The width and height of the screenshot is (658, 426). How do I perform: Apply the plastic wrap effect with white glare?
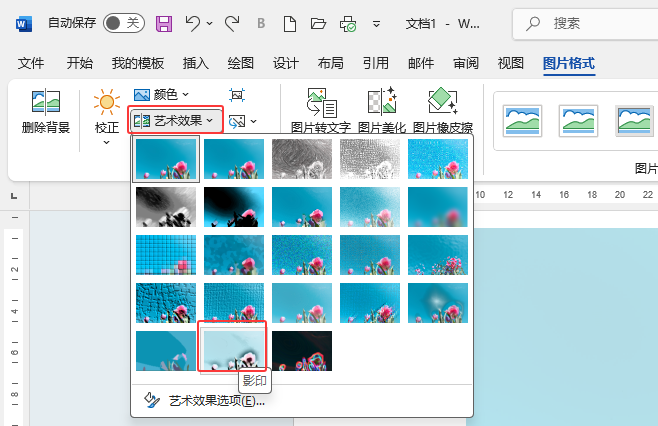tap(438, 303)
